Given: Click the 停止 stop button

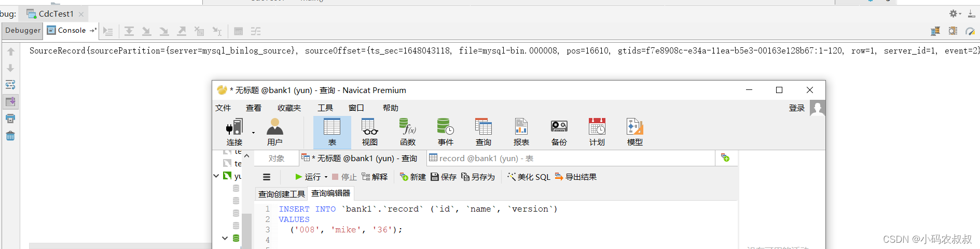Looking at the screenshot, I should (x=344, y=177).
